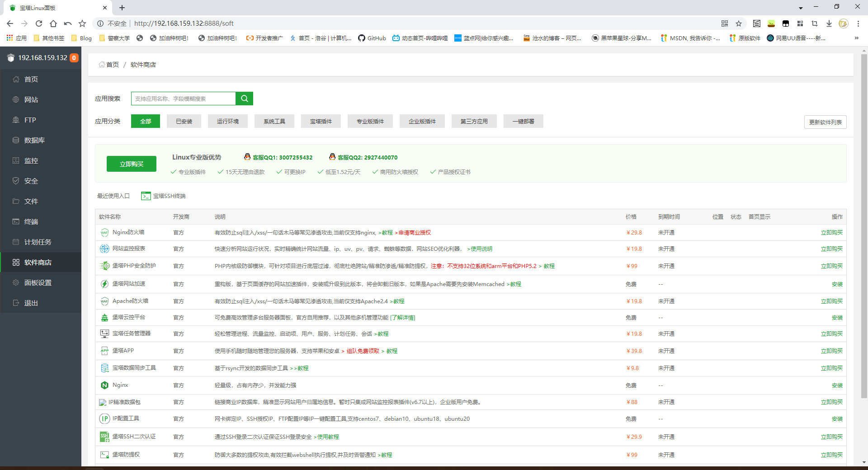The width and height of the screenshot is (868, 470).
Task: Click 安装 link for Nginx
Action: pyautogui.click(x=837, y=385)
